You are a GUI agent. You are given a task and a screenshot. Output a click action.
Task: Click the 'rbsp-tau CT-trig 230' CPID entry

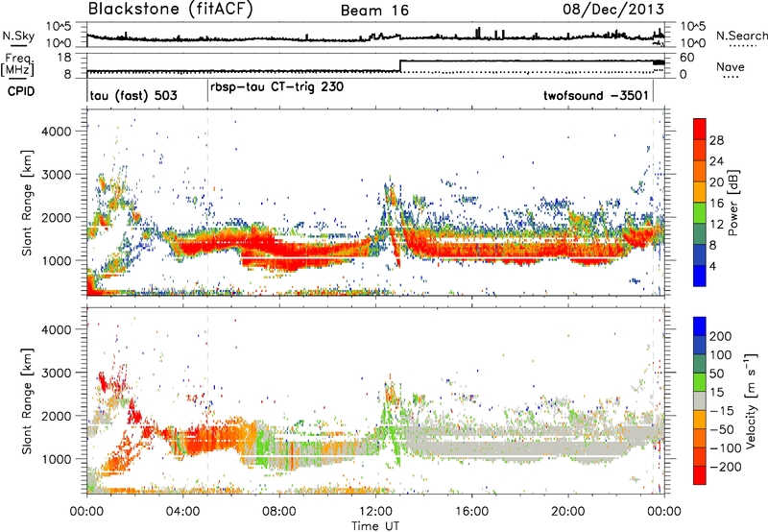pos(276,87)
